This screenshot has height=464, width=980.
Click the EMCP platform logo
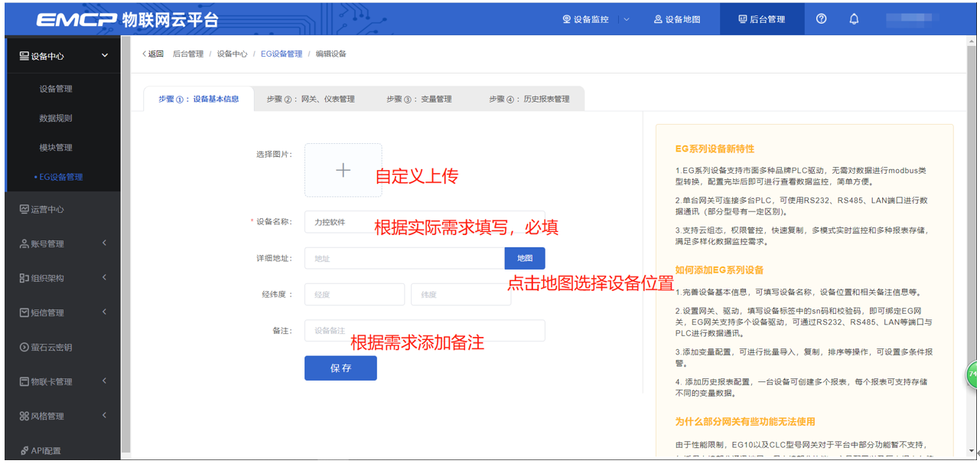tap(127, 20)
